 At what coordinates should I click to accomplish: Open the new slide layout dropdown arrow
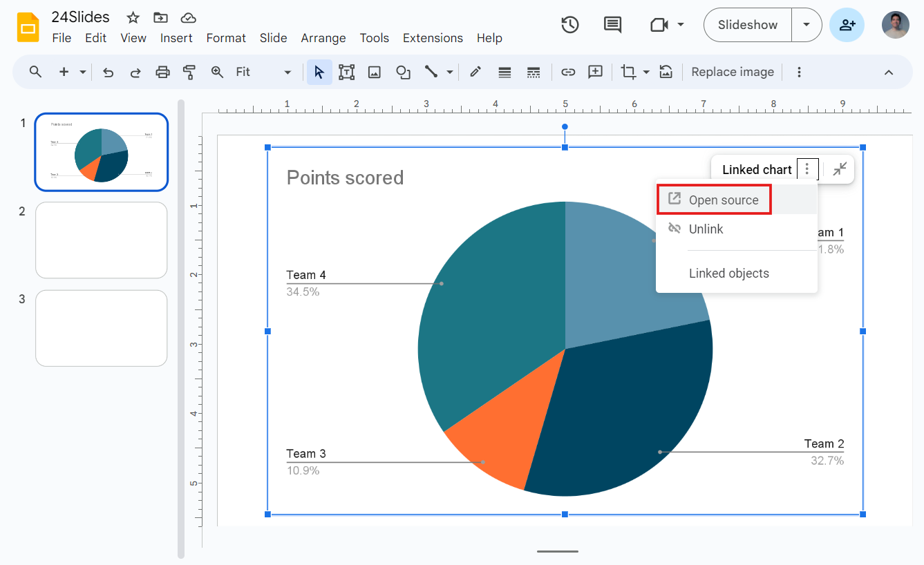pos(82,72)
